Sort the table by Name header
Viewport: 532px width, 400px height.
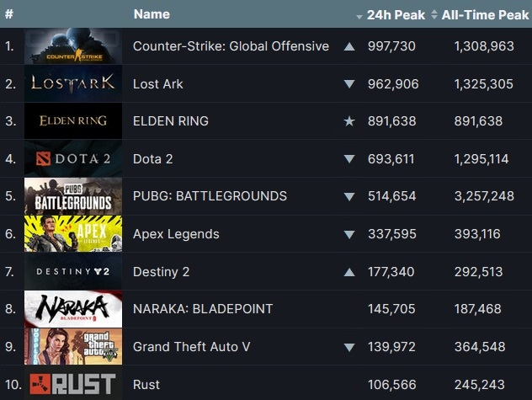(152, 14)
